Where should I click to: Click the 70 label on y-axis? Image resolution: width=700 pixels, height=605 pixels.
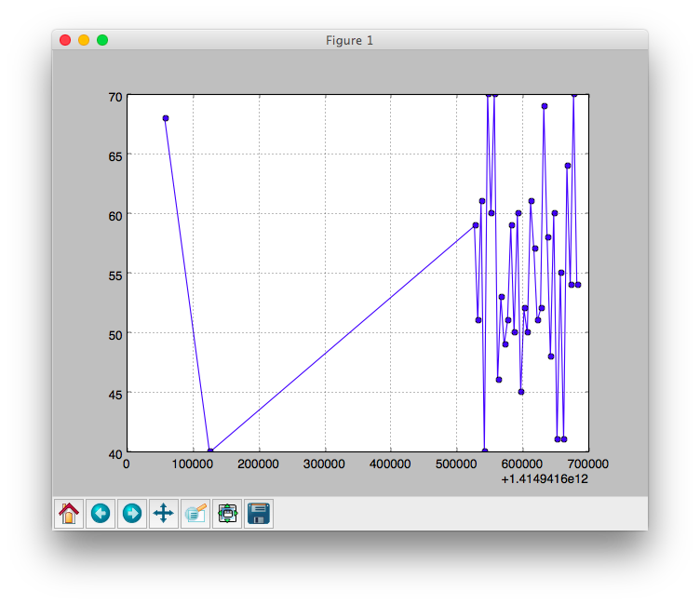tap(115, 97)
